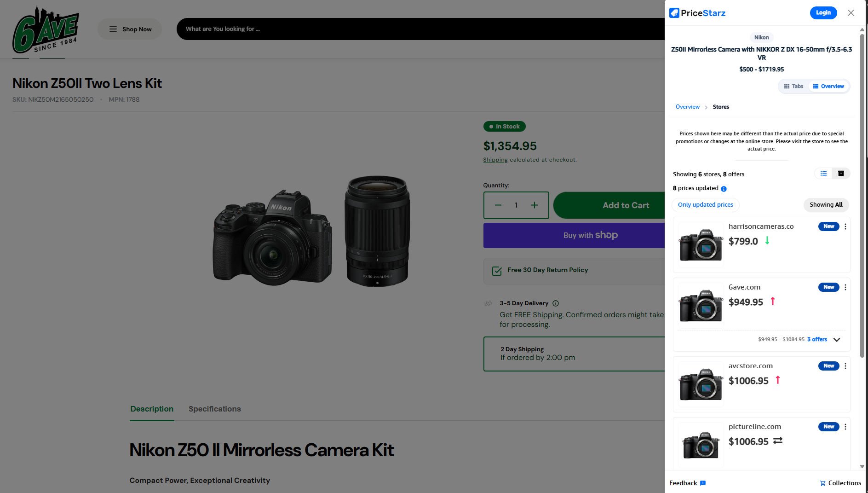
Task: Open pictureline.com camera thumbnail
Action: click(x=701, y=445)
